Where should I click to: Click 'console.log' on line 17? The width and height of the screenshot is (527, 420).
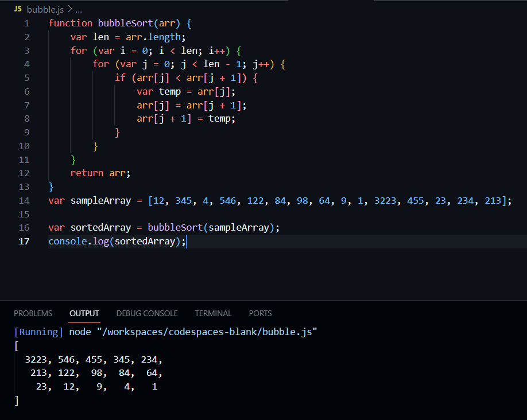pos(79,241)
